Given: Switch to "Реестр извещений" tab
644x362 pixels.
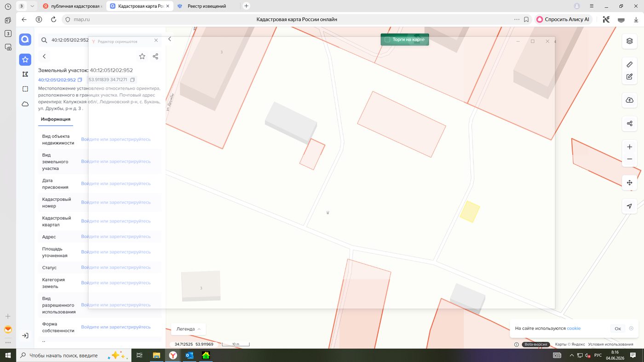Looking at the screenshot, I should 206,6.
